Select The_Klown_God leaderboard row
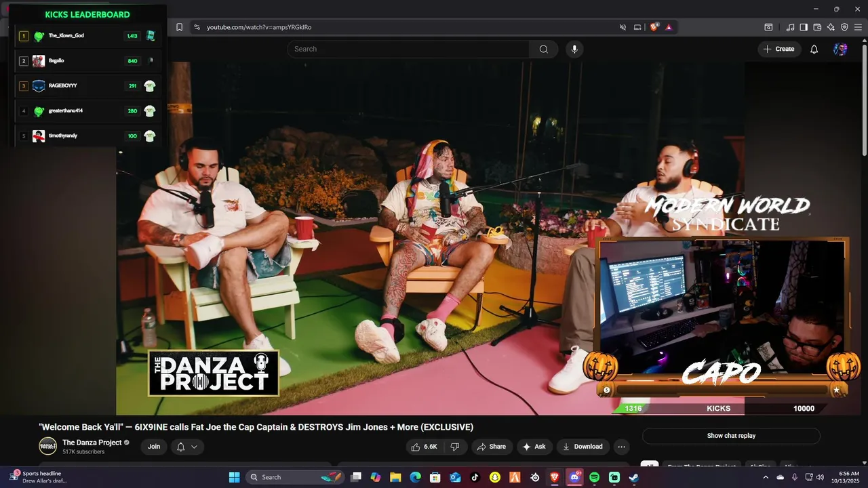 pyautogui.click(x=87, y=36)
